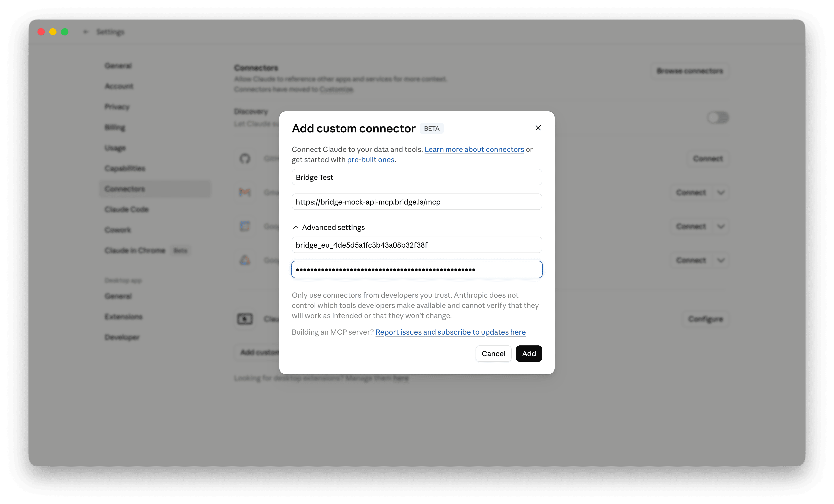Expand the Gmail Connect dropdown arrow
This screenshot has height=504, width=834.
click(721, 192)
